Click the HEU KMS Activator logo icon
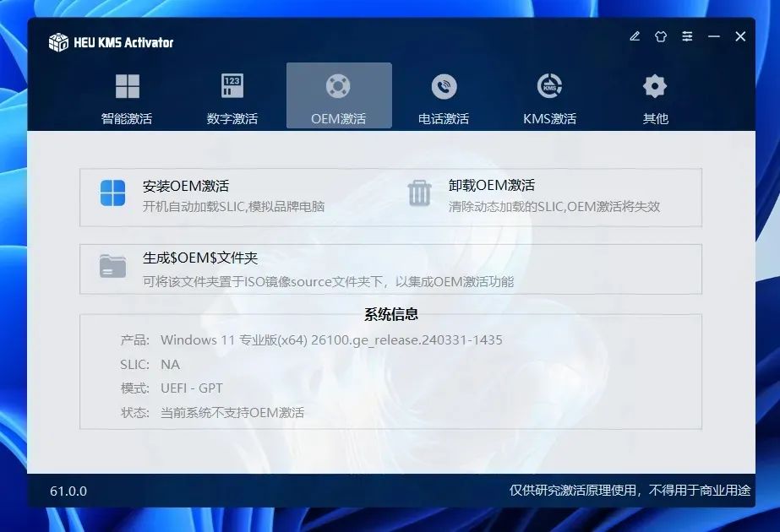The height and width of the screenshot is (532, 780). (58, 42)
